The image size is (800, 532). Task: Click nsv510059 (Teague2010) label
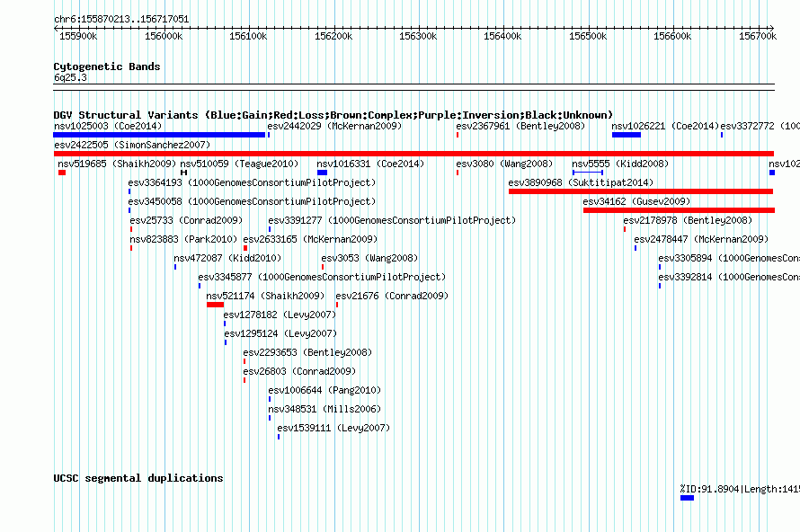click(239, 164)
